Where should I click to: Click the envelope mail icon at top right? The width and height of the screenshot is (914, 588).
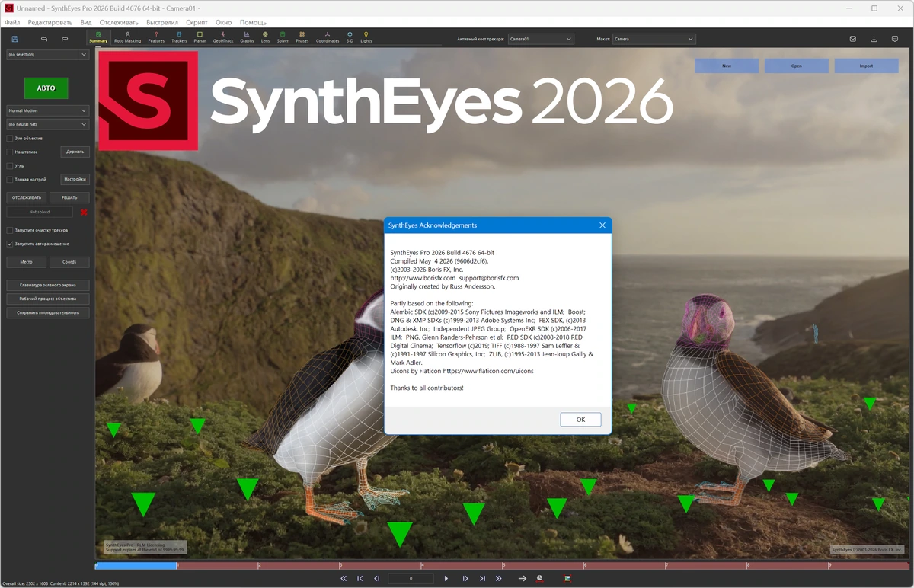click(853, 39)
